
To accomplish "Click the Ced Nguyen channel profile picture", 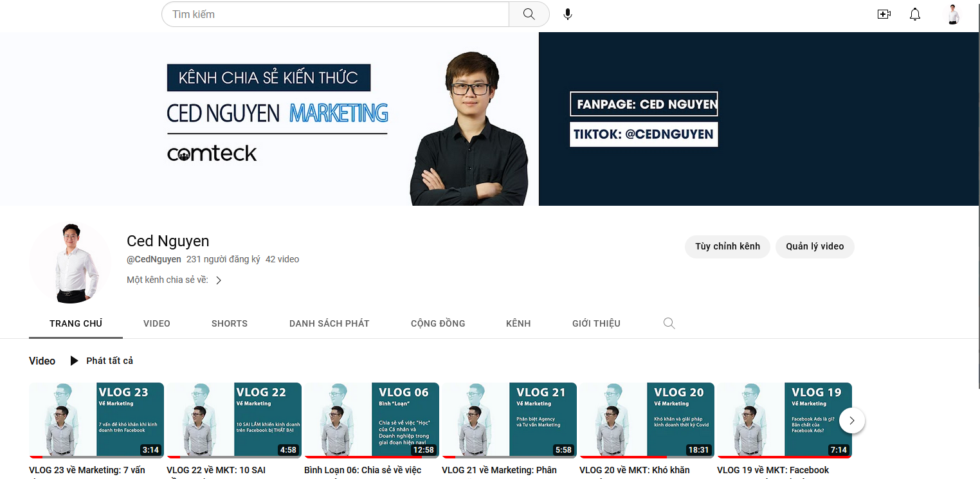I will pos(70,262).
